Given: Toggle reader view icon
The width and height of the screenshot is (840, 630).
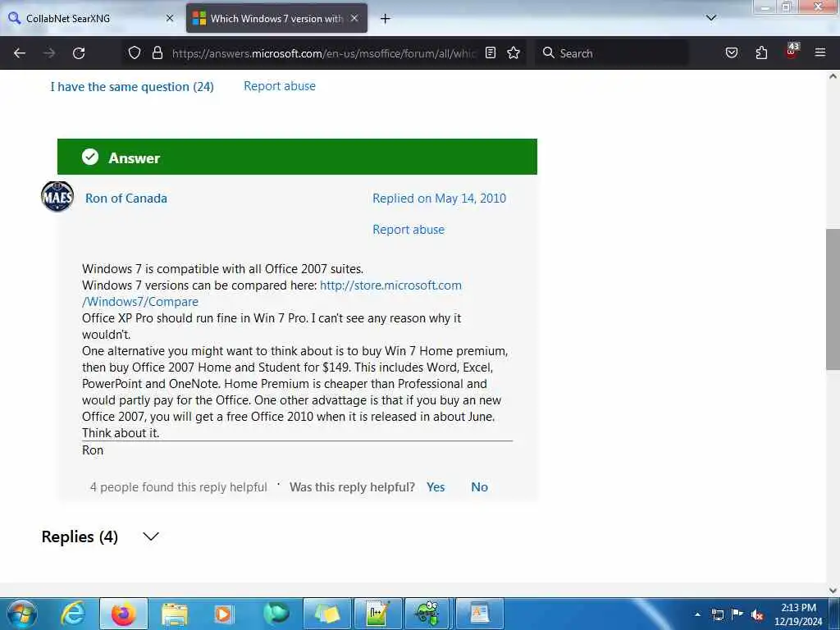Looking at the screenshot, I should click(491, 52).
